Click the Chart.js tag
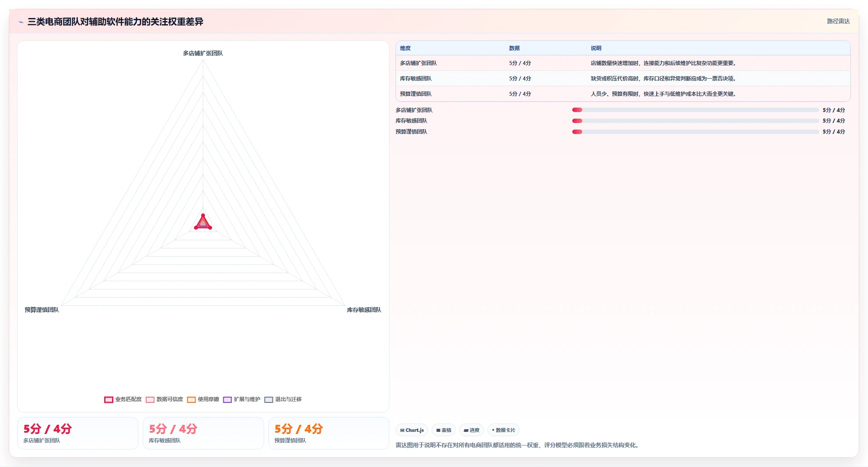This screenshot has width=868, height=467. click(x=412, y=430)
